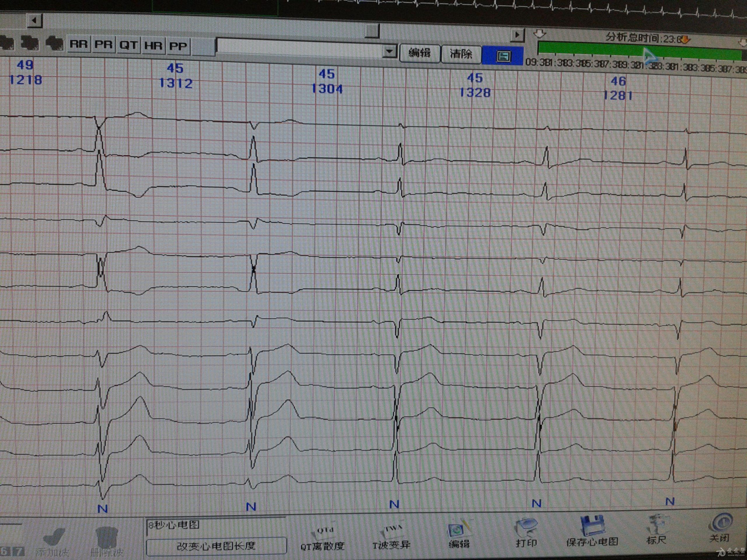Image resolution: width=747 pixels, height=560 pixels.
Task: Click the white down-arrow above green bar
Action: [x=540, y=34]
